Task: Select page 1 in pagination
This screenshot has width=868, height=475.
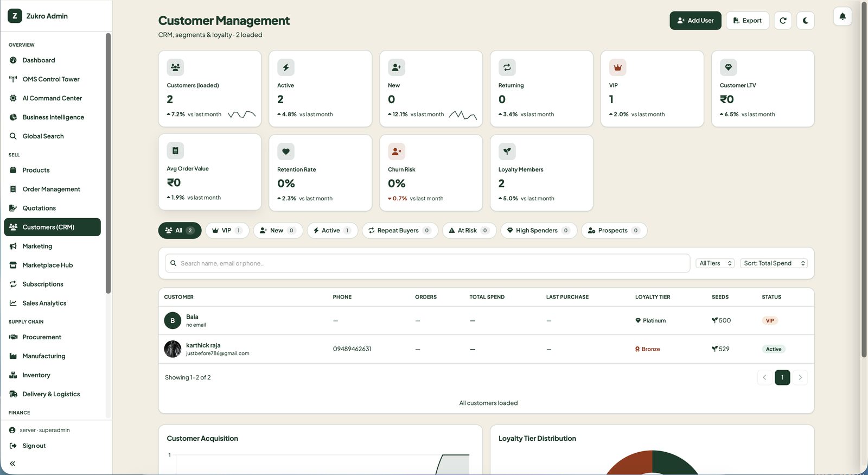Action: pos(782,377)
